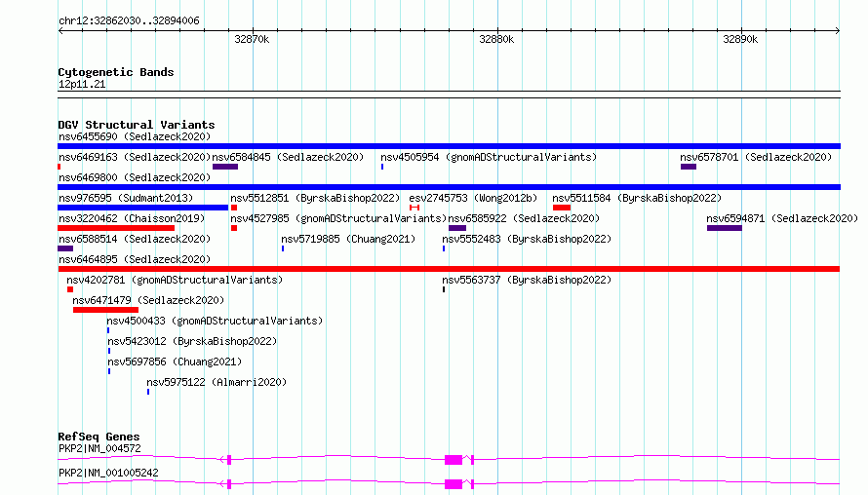Click the ruler's left arrow end
Screen dimensions: 868x495
(x=60, y=31)
